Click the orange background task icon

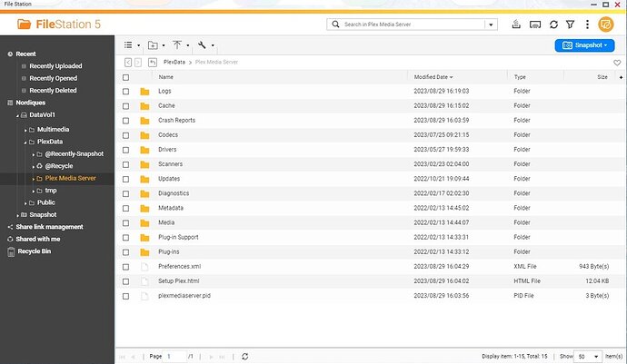coord(606,25)
